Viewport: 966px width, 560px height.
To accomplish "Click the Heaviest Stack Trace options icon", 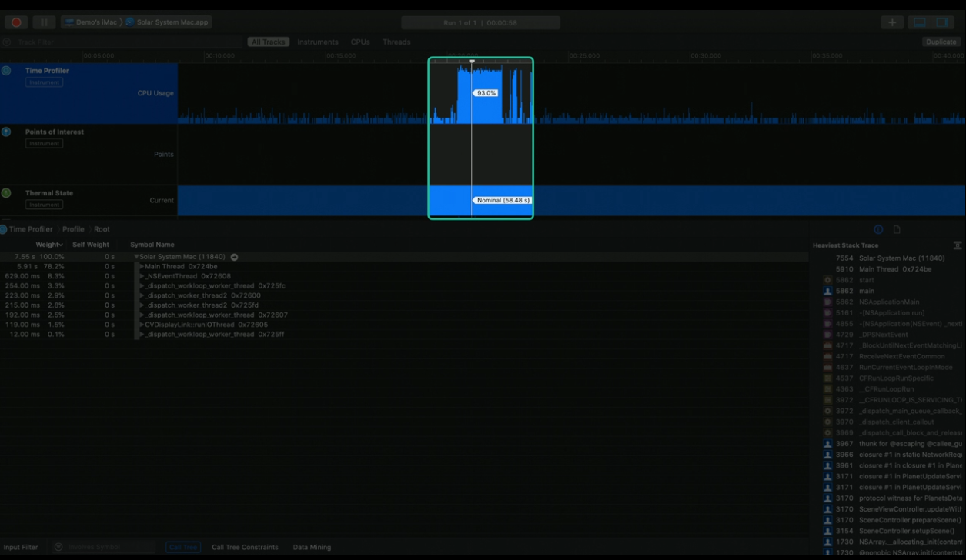I will pos(958,245).
